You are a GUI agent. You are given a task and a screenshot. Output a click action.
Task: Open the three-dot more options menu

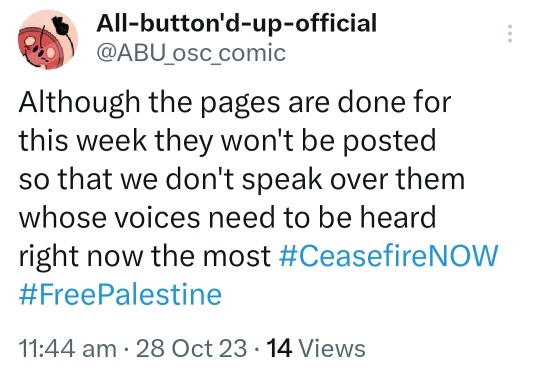click(510, 33)
